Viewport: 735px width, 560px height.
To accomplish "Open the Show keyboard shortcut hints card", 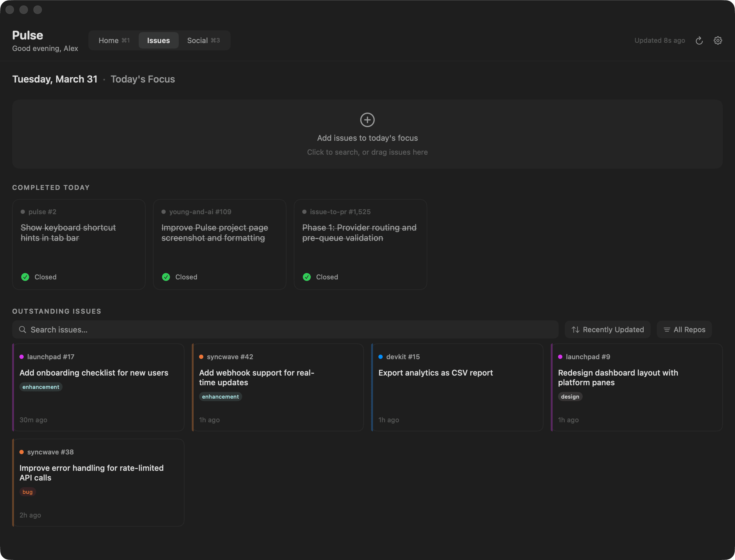I will (x=79, y=244).
